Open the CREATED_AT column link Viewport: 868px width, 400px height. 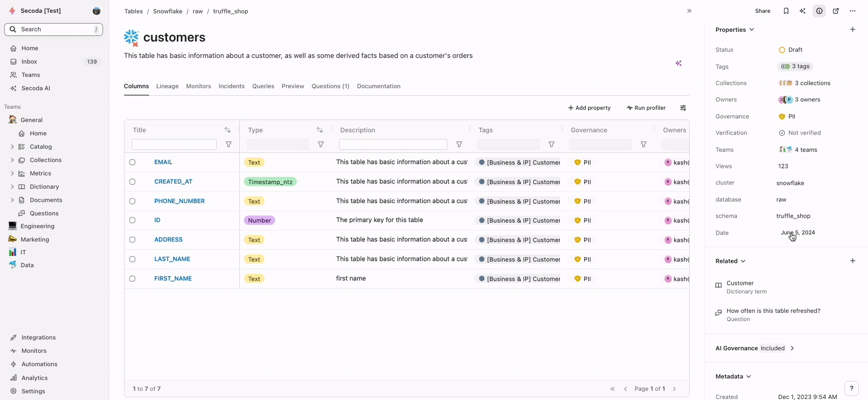tap(173, 182)
